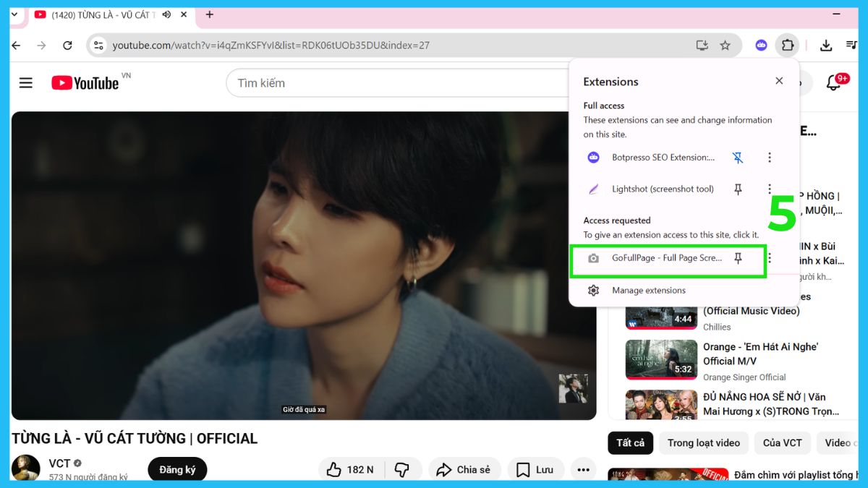Select the "Trong loạt video" filter chip
868x488 pixels.
point(703,442)
